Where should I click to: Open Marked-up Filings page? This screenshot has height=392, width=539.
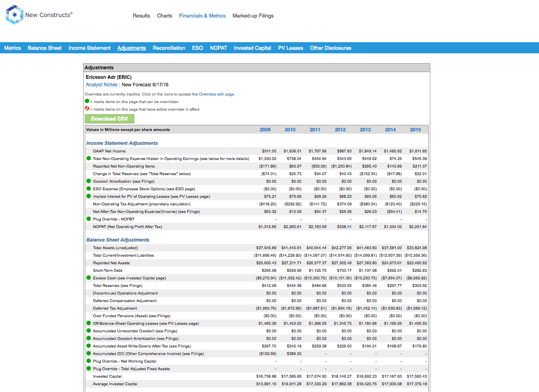point(253,16)
